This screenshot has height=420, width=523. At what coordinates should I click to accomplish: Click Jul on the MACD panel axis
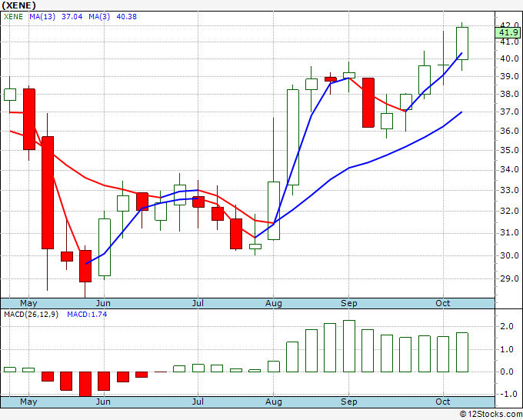coord(198,402)
